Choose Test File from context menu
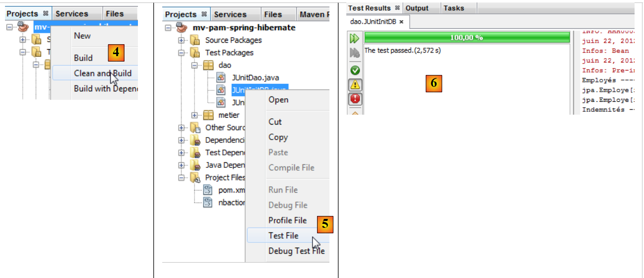This screenshot has height=278, width=644. pos(283,235)
